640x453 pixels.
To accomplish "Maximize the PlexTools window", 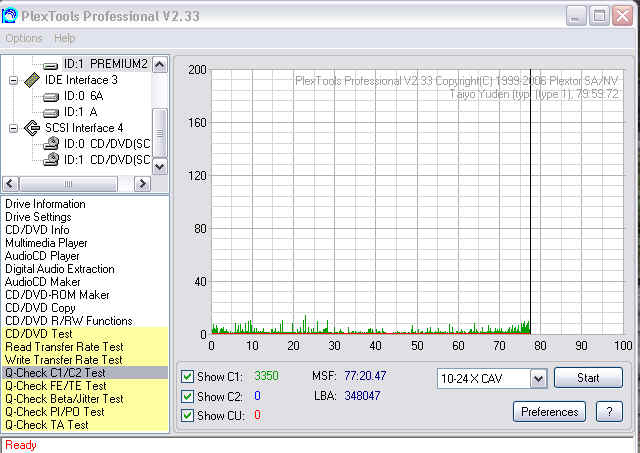I will point(599,16).
